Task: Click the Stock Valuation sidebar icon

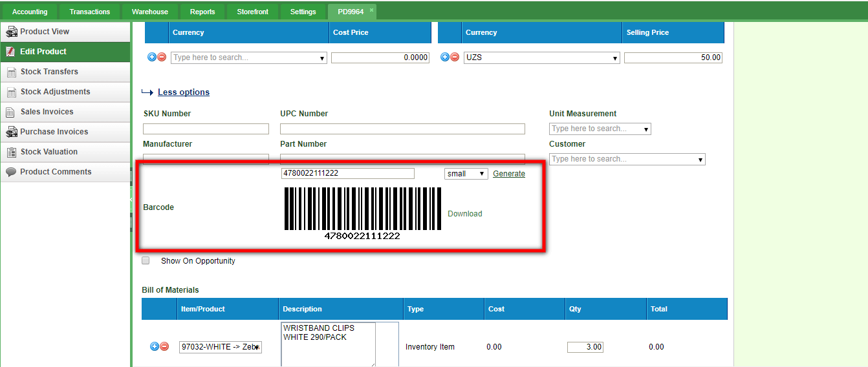Action: [x=11, y=152]
